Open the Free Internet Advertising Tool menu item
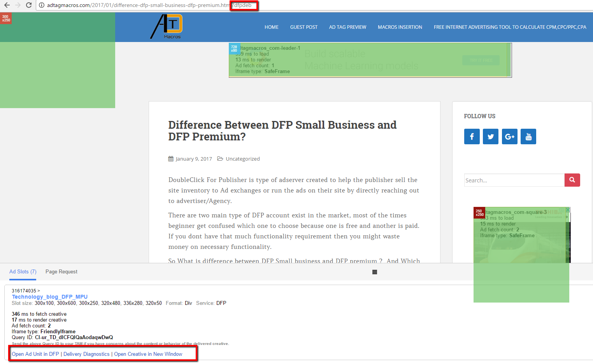Screen dimensions: 593x364 click(510, 27)
